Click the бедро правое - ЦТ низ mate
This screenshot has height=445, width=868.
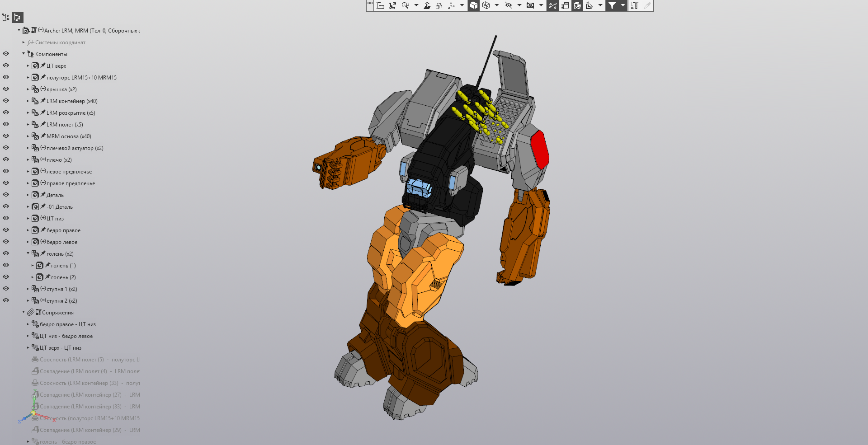pyautogui.click(x=67, y=324)
